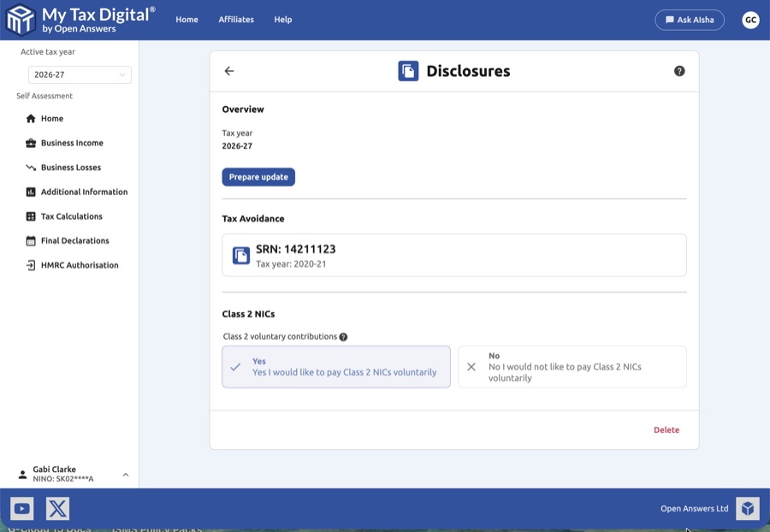Image resolution: width=770 pixels, height=532 pixels.
Task: Open the Active tax year dropdown
Action: 80,74
